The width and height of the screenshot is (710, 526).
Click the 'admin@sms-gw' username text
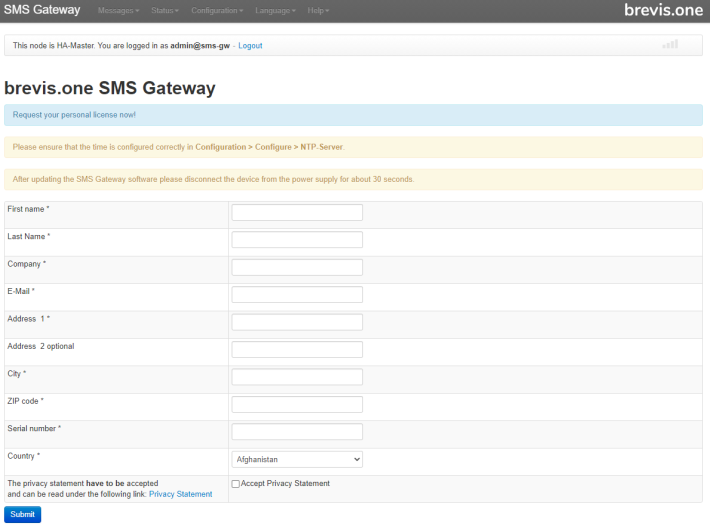[200, 46]
